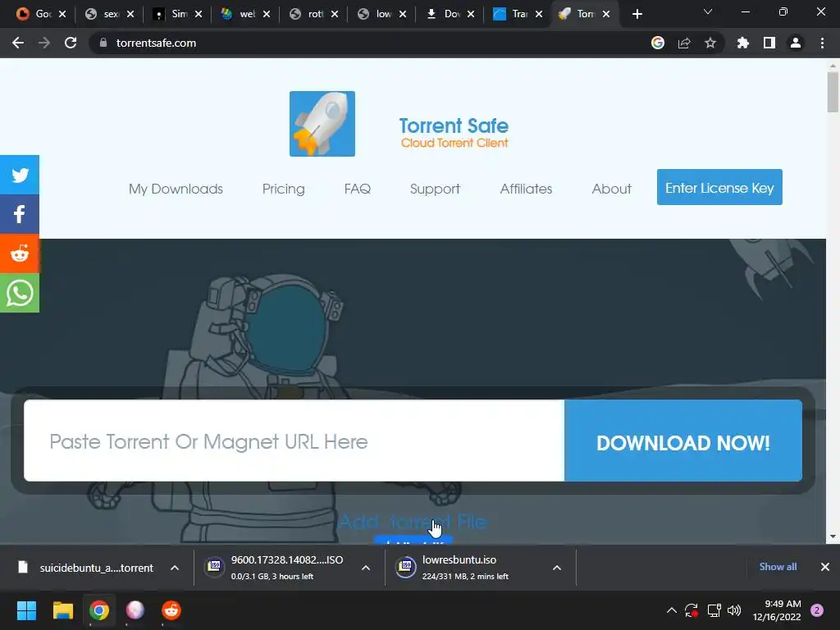Open clock and date 9:49 AM

click(x=777, y=610)
